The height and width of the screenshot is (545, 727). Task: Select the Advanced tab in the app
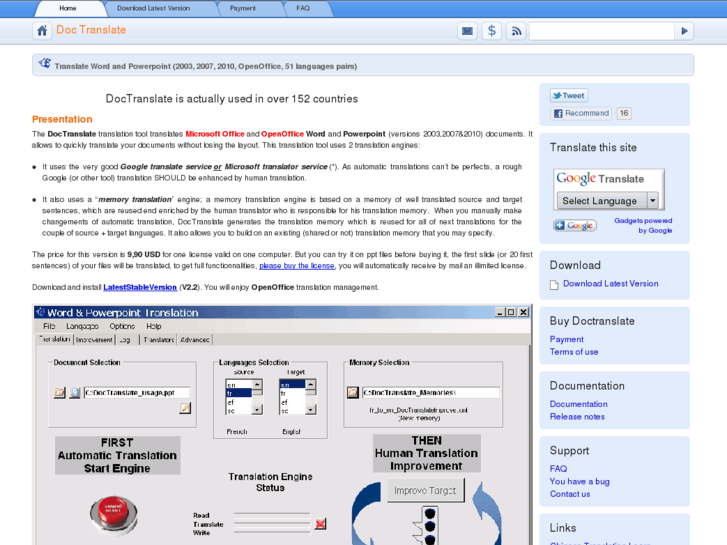(x=195, y=340)
